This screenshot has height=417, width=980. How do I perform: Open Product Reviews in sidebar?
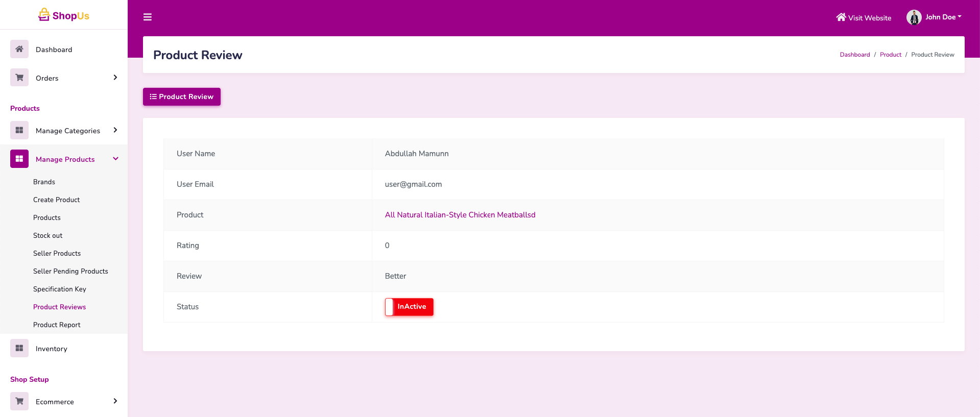(59, 307)
